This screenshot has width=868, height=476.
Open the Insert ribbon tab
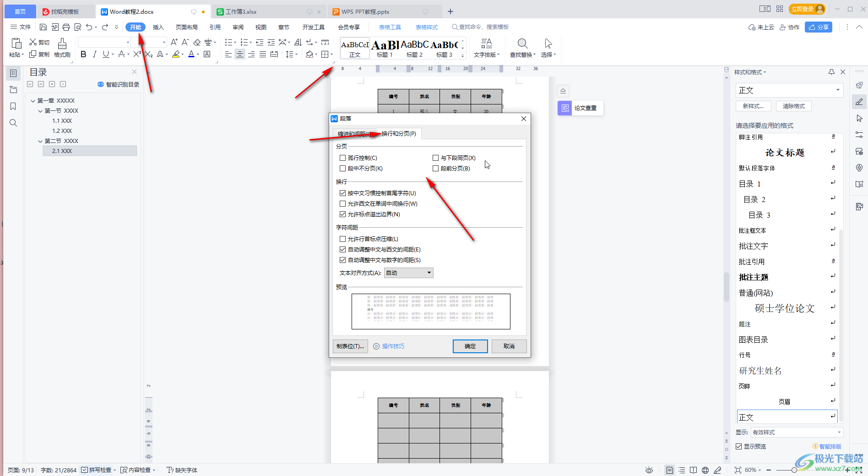158,27
